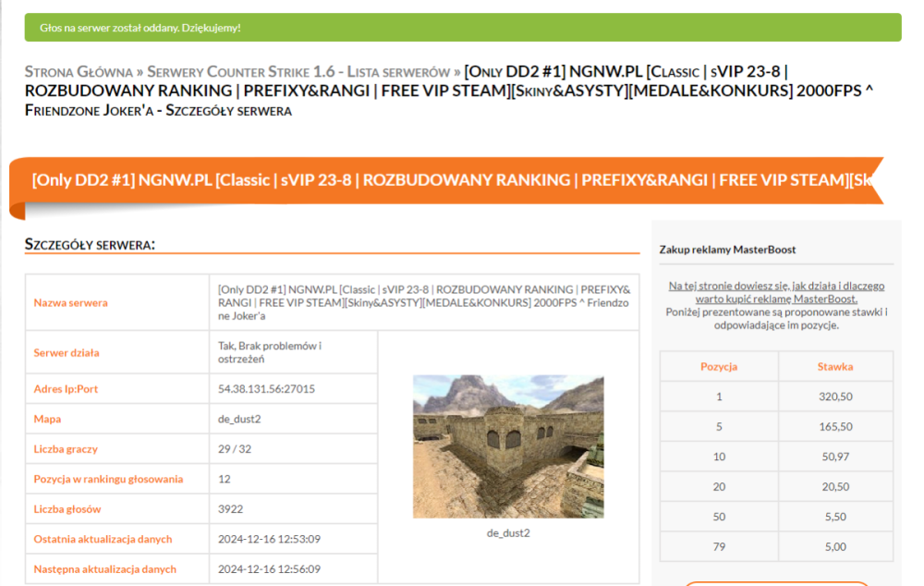The image size is (924, 586).
Task: Click the Serwer działa label
Action: (x=67, y=352)
